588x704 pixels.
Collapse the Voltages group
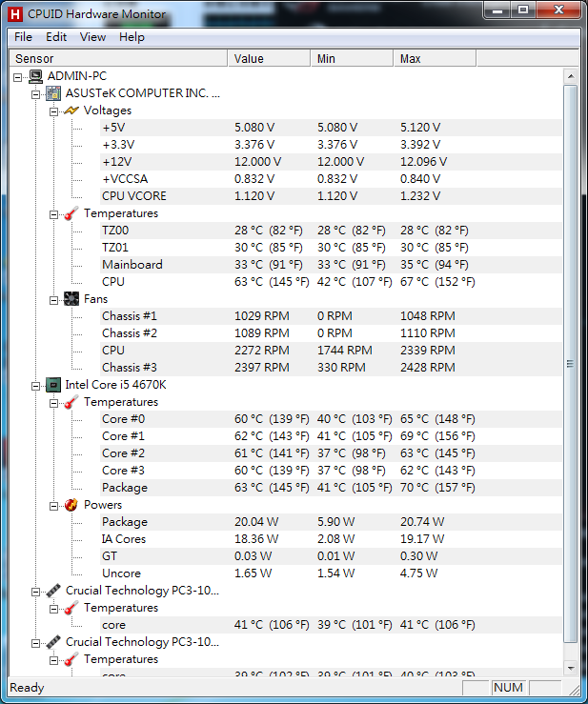tap(53, 111)
